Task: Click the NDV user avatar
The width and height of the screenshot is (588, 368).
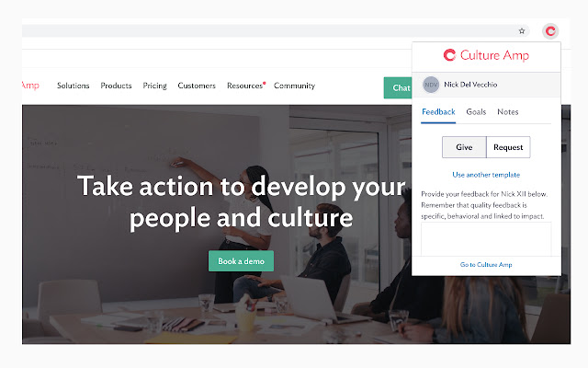Action: (x=431, y=85)
